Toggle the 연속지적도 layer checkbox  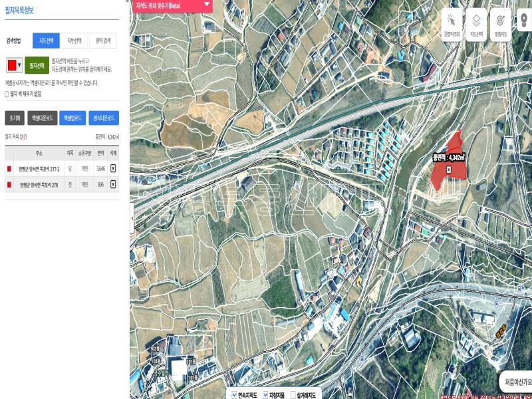(233, 394)
